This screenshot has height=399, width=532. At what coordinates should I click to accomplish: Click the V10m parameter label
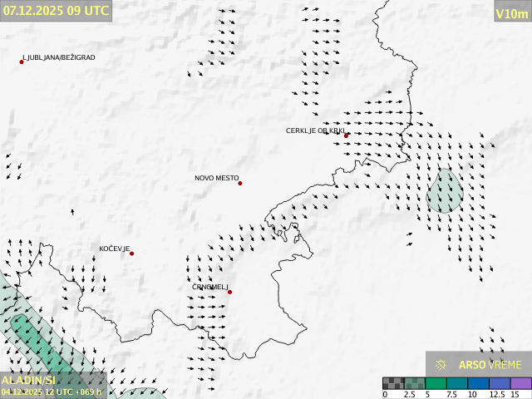pyautogui.click(x=511, y=12)
